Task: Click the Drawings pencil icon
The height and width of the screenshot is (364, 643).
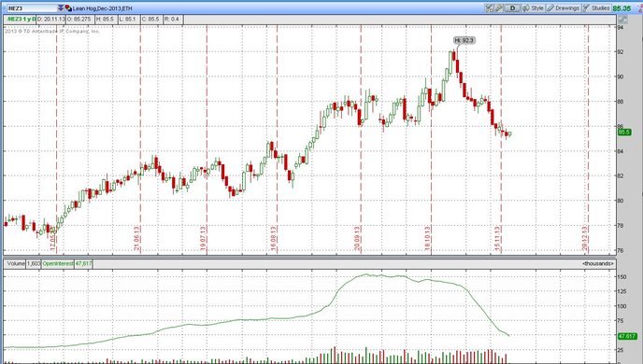Action: coord(550,8)
